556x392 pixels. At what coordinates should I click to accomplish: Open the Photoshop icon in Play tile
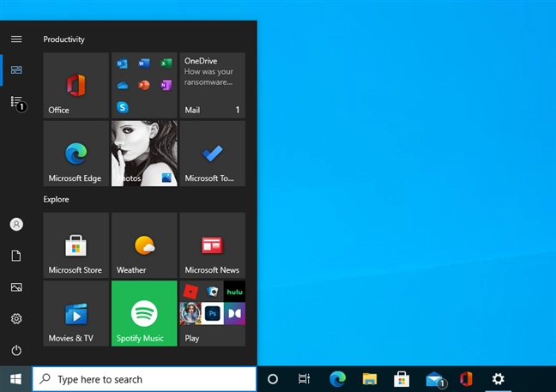point(213,313)
